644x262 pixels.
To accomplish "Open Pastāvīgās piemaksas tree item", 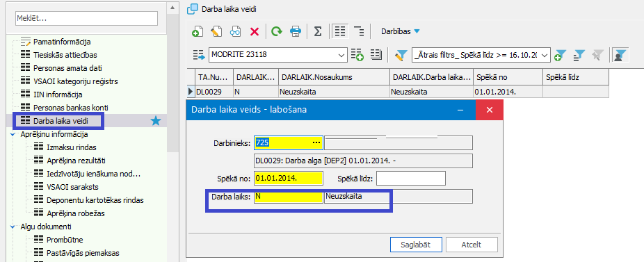I will [83, 253].
